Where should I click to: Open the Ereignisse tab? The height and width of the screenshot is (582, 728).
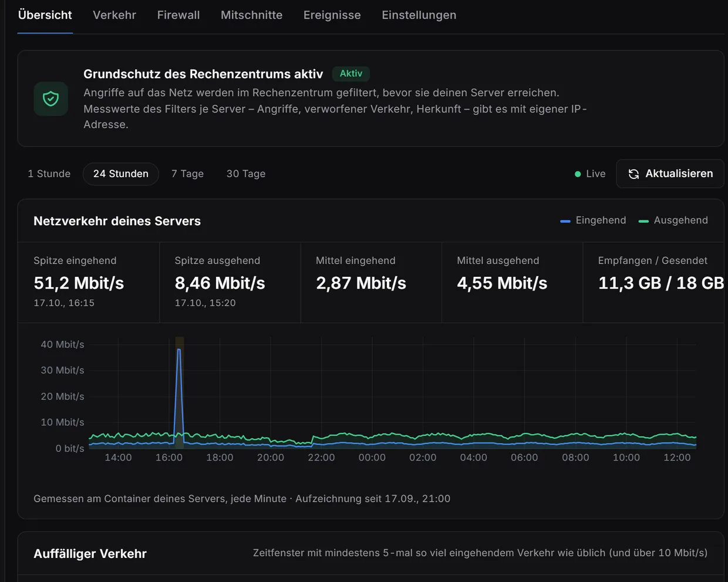point(332,15)
